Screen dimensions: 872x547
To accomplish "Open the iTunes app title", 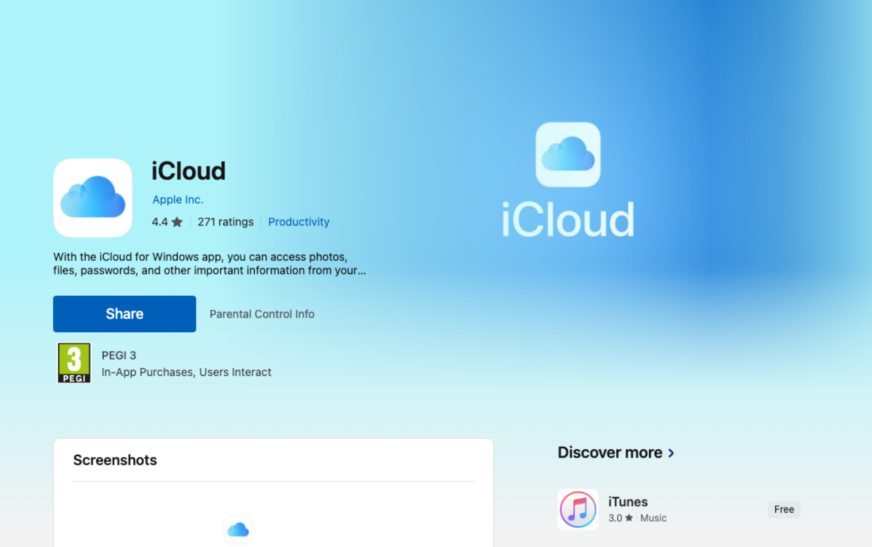I will [x=628, y=502].
